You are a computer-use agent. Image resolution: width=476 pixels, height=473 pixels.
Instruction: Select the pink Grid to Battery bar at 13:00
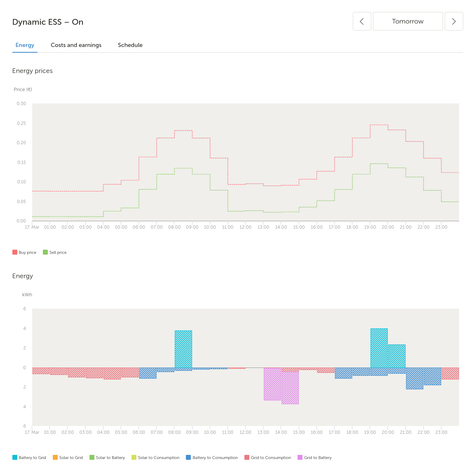pyautogui.click(x=272, y=384)
